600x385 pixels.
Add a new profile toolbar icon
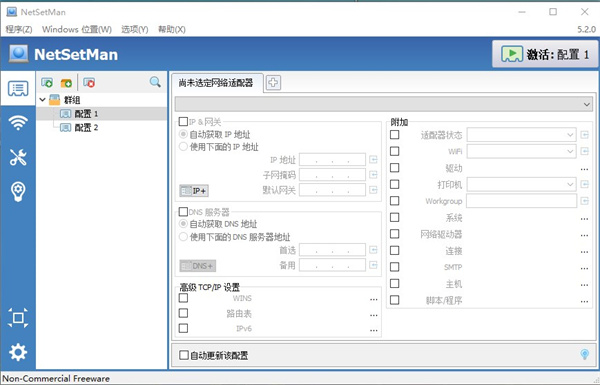tap(47, 82)
